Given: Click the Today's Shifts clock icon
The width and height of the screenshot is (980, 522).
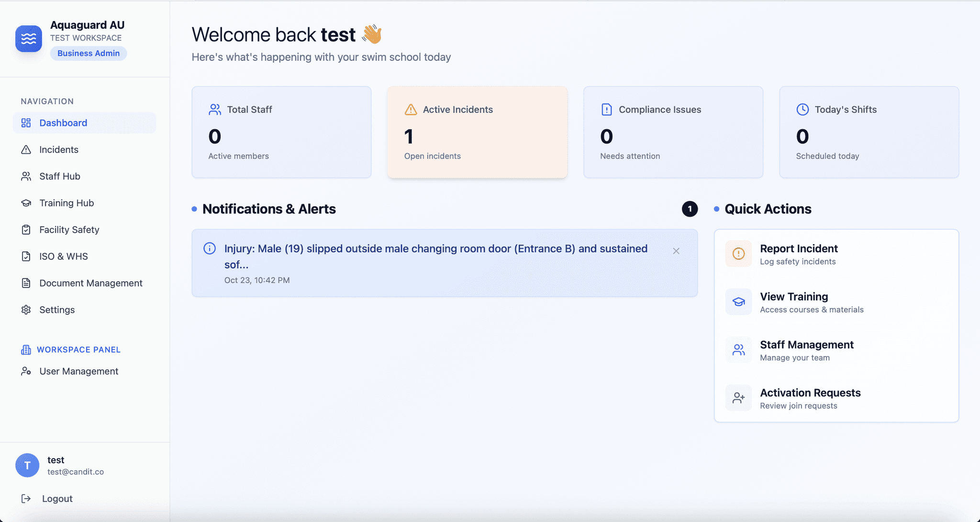Looking at the screenshot, I should click(x=802, y=110).
